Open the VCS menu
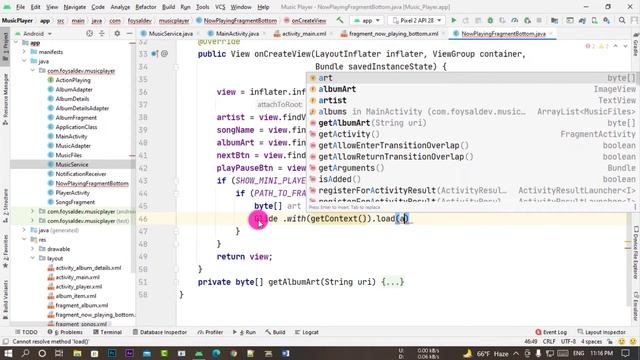 (x=220, y=7)
